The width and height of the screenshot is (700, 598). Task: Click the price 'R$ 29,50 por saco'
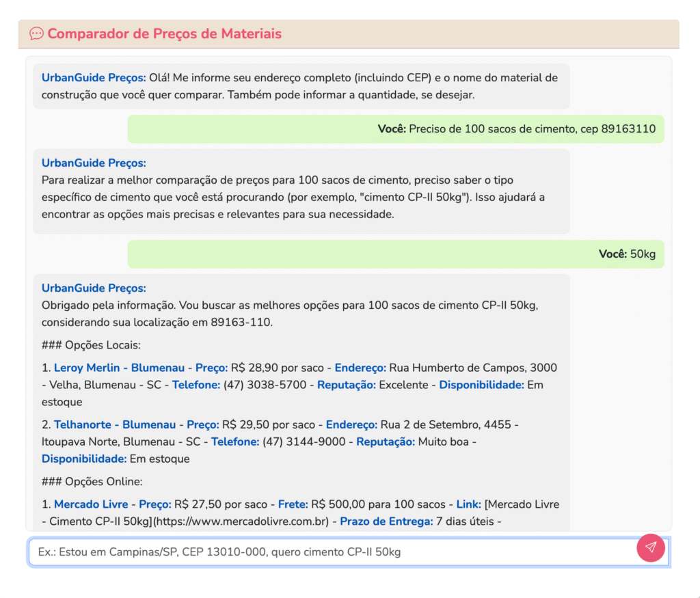click(x=268, y=424)
